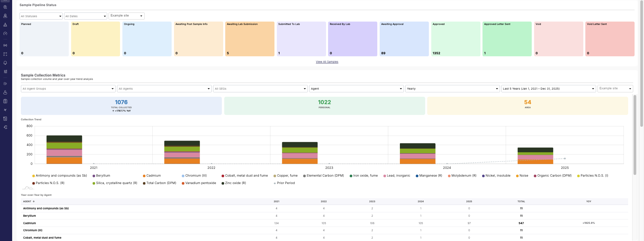
Task: Click the View All Samples link
Action: pyautogui.click(x=327, y=62)
